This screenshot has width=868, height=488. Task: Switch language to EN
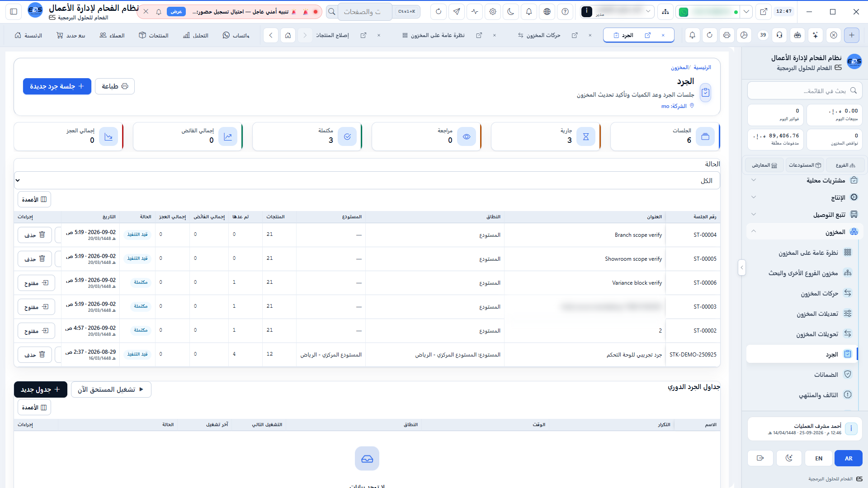[x=819, y=458]
